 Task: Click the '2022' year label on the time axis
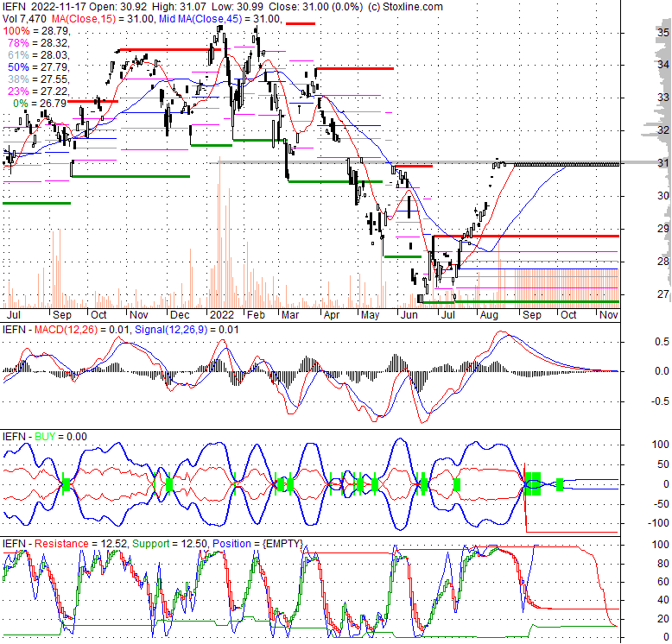(x=222, y=315)
